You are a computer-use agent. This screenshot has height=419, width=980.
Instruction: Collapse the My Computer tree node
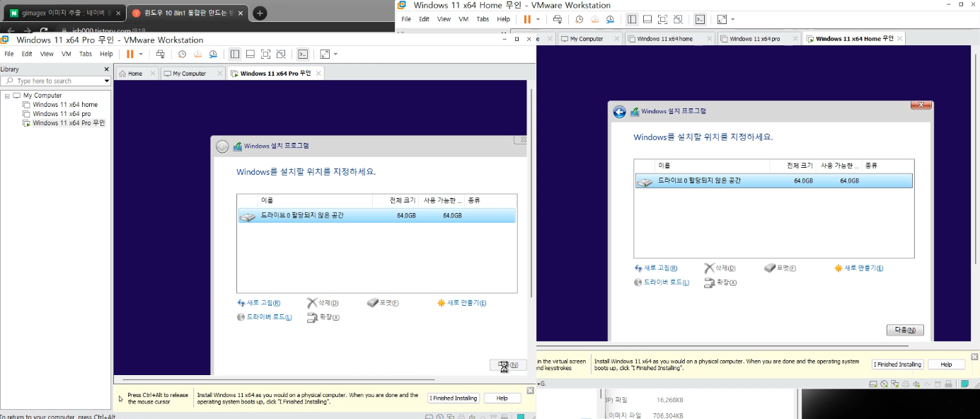[x=6, y=96]
